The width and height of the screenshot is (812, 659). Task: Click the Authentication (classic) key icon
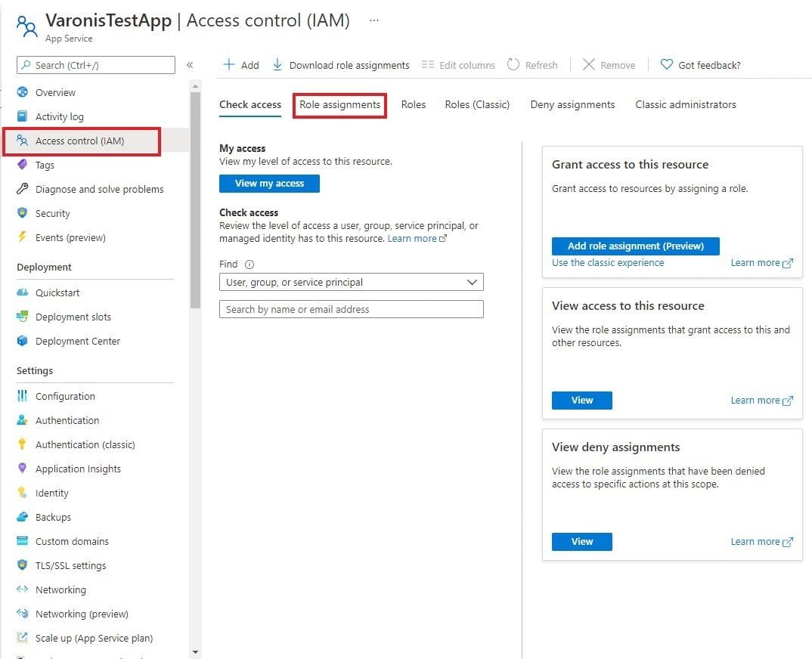tap(22, 444)
